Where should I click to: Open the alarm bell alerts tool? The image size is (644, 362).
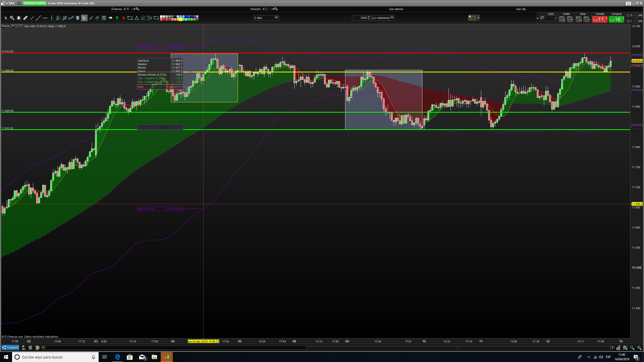pos(19,18)
